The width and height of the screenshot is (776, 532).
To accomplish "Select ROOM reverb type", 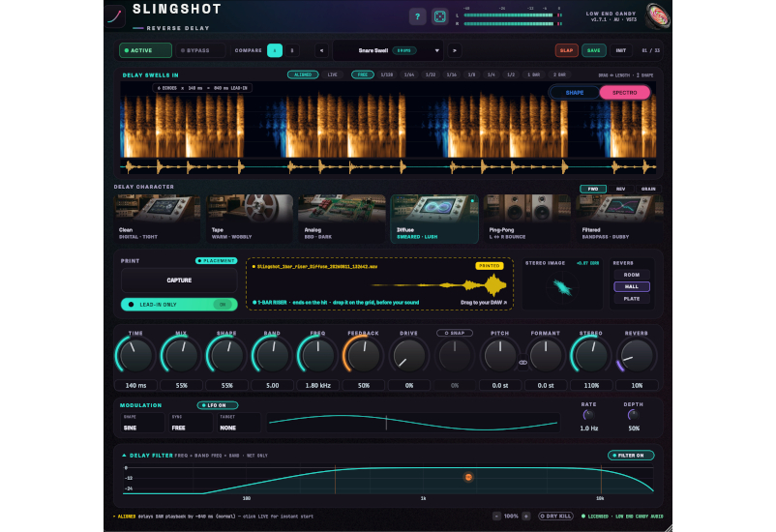I will [x=632, y=275].
